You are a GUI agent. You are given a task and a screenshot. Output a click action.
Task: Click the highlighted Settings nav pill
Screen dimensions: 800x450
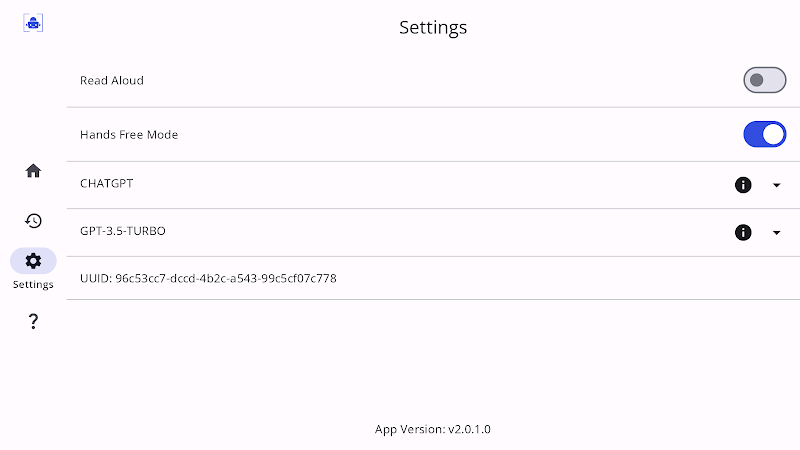(x=33, y=261)
